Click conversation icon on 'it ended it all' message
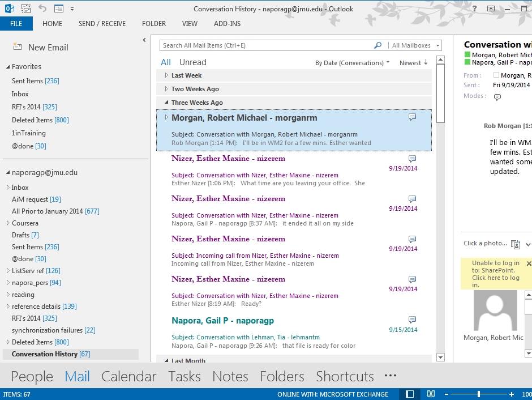The width and height of the screenshot is (532, 400). point(412,199)
